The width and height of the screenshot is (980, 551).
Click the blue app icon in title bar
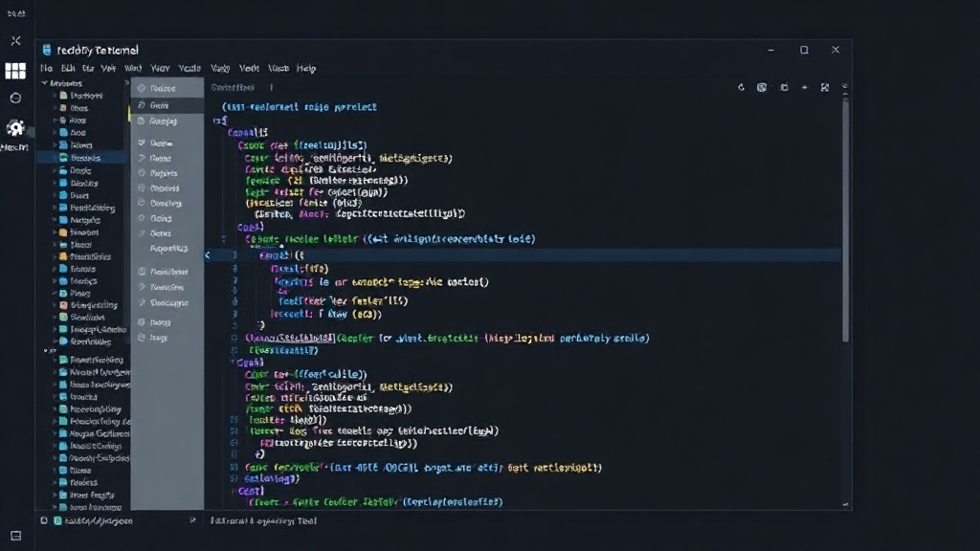pos(47,50)
